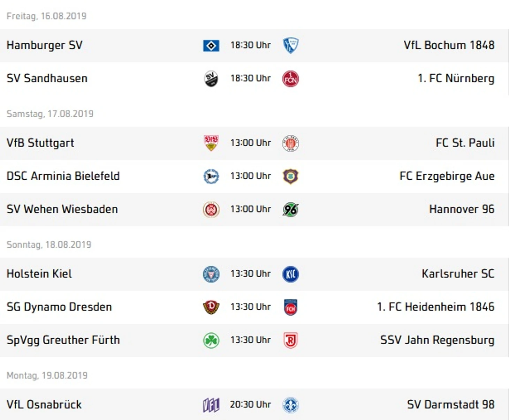This screenshot has height=420, width=509.
Task: Click the SG Dynamo Dresden crest
Action: pos(211,307)
